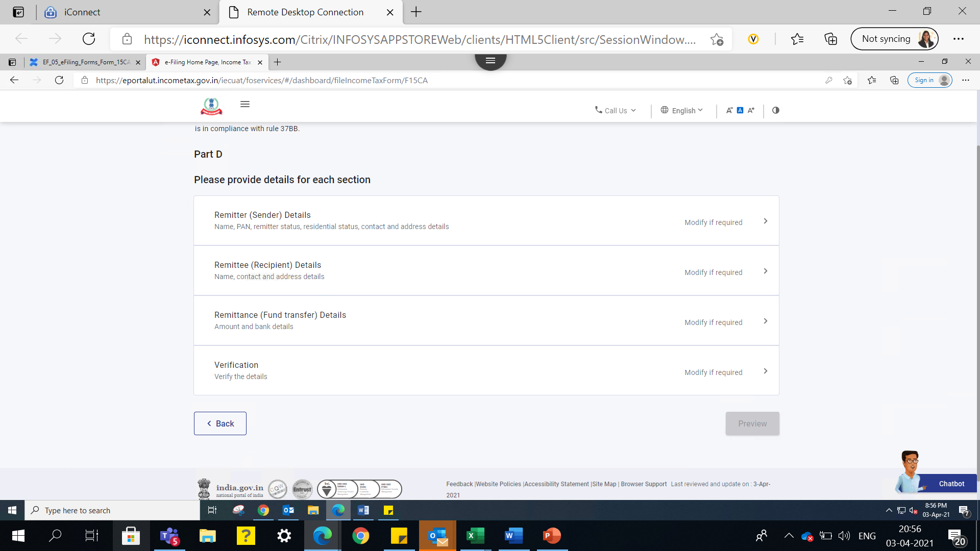This screenshot has height=551, width=980.
Task: Refresh the inner remote browser page
Action: tap(59, 80)
